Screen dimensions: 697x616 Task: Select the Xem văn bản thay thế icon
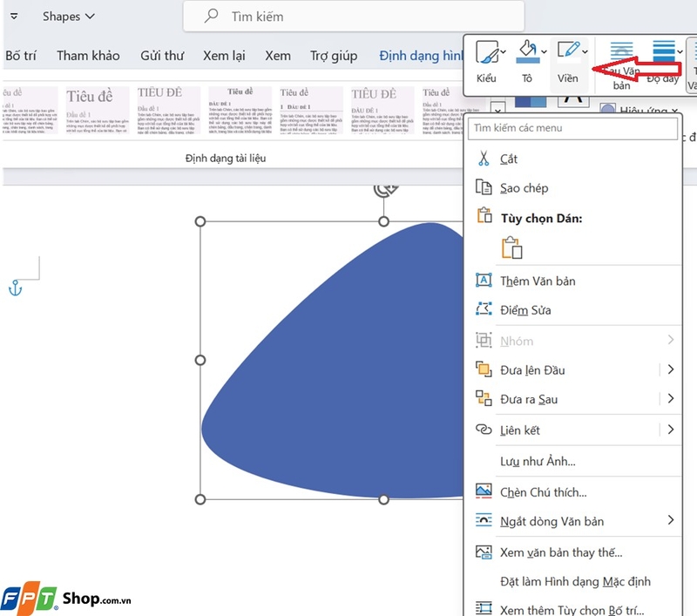coord(484,551)
